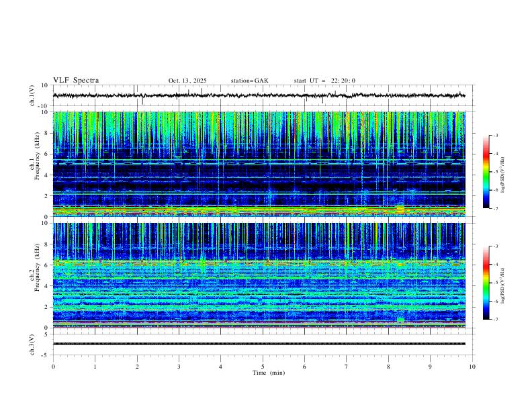Click '-3' on ch.1 colorbar scale
This screenshot has width=532, height=411.
[x=496, y=135]
